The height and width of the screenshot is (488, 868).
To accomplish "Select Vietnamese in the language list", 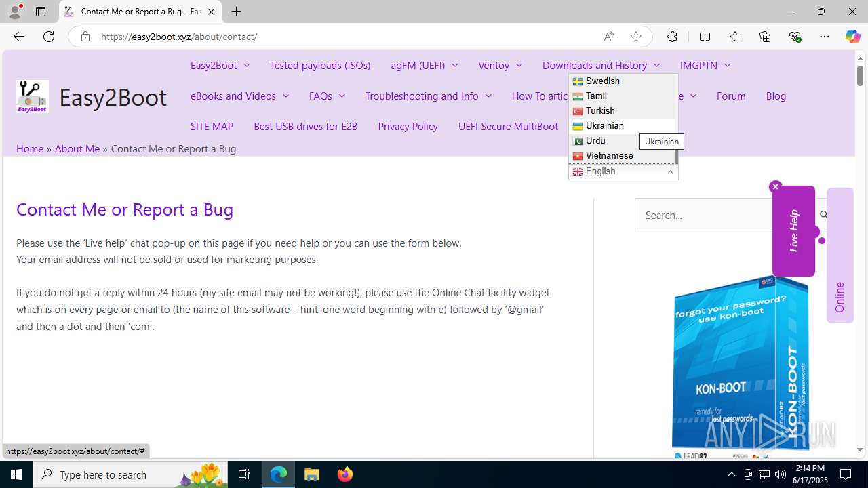I will coord(622,155).
